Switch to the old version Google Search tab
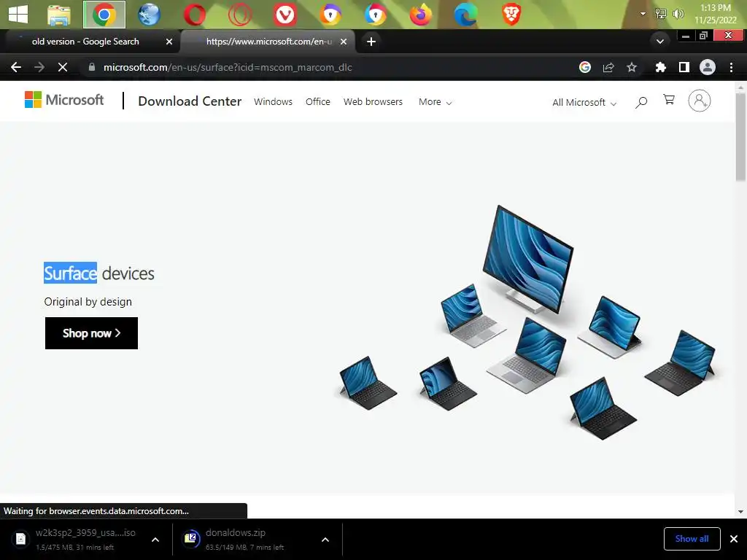747x560 pixels. (x=86, y=42)
